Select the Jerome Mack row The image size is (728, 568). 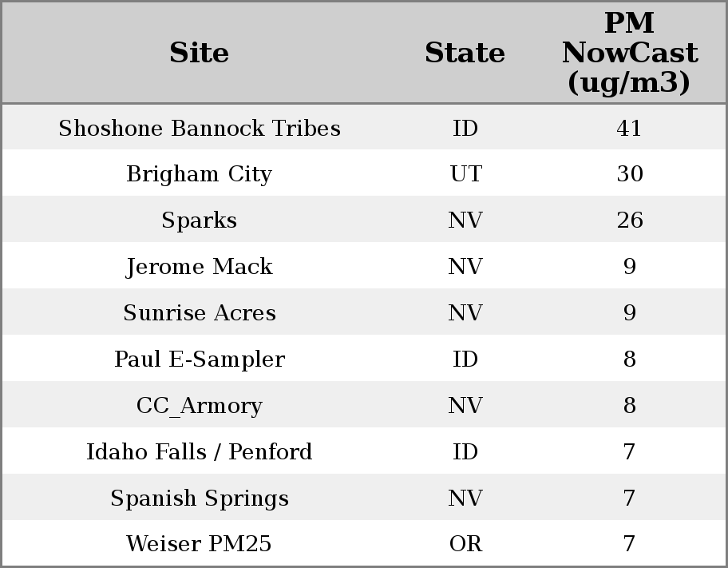tap(200, 267)
